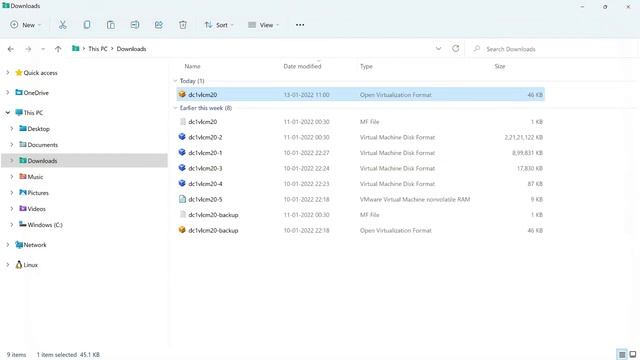Click the Cut scissors icon

point(62,25)
